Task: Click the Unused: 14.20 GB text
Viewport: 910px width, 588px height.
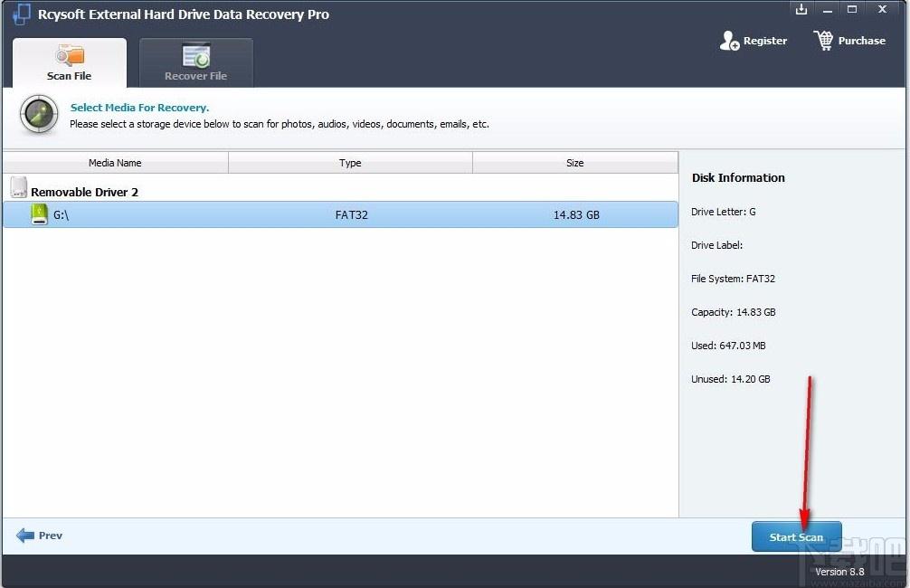Action: (x=731, y=379)
